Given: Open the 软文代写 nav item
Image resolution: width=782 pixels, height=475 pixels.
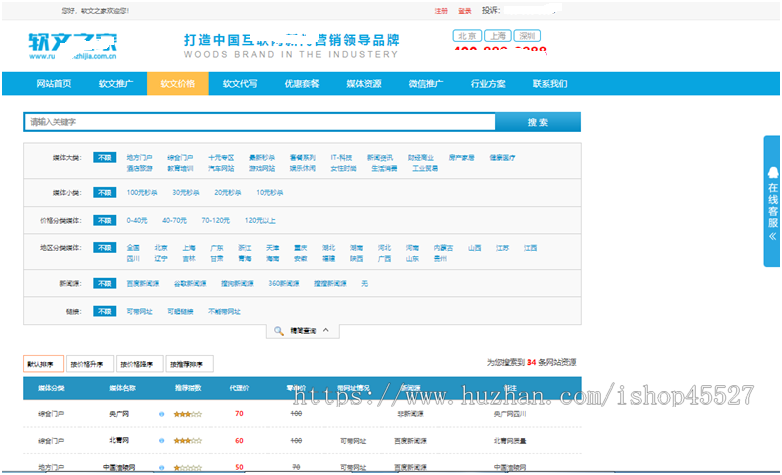Looking at the screenshot, I should 240,84.
